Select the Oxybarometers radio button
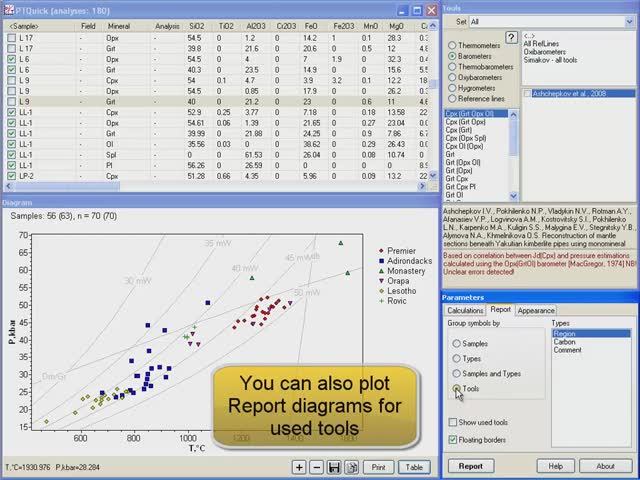 pyautogui.click(x=452, y=77)
